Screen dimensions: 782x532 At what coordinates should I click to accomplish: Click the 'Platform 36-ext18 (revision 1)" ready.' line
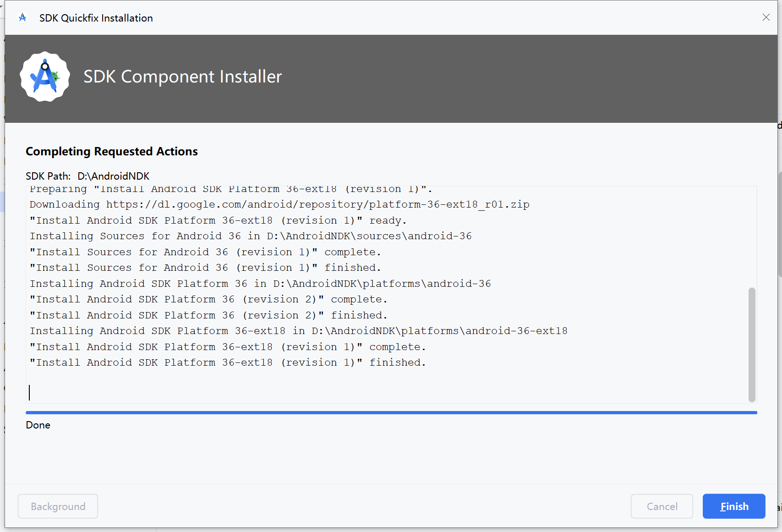coord(218,220)
